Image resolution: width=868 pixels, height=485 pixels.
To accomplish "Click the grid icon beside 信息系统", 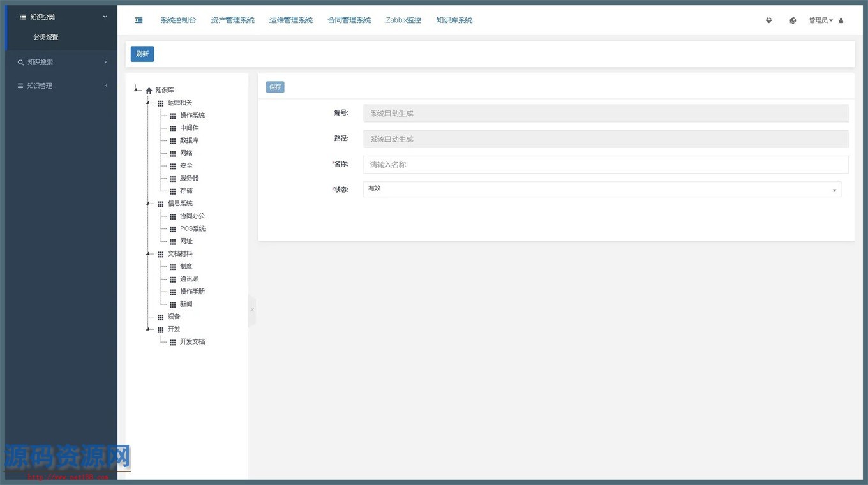I will pos(161,204).
